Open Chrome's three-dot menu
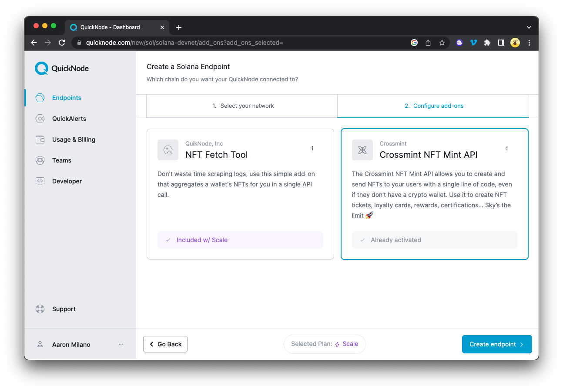Image resolution: width=563 pixels, height=392 pixels. [x=529, y=43]
